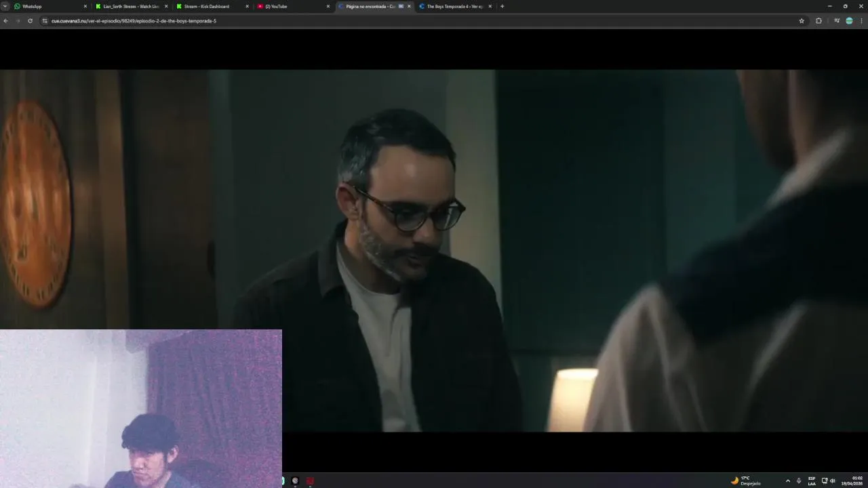Reload the current page
Image resolution: width=868 pixels, height=488 pixels.
point(30,21)
